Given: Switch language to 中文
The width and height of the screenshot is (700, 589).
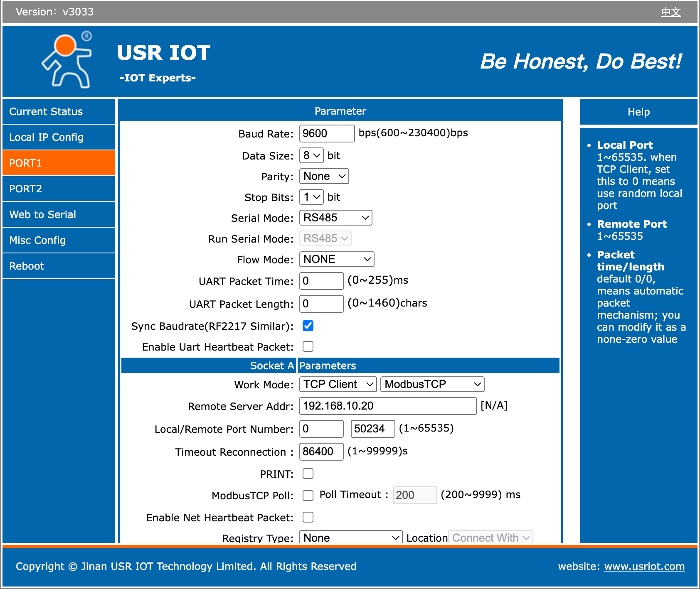Looking at the screenshot, I should [x=670, y=12].
